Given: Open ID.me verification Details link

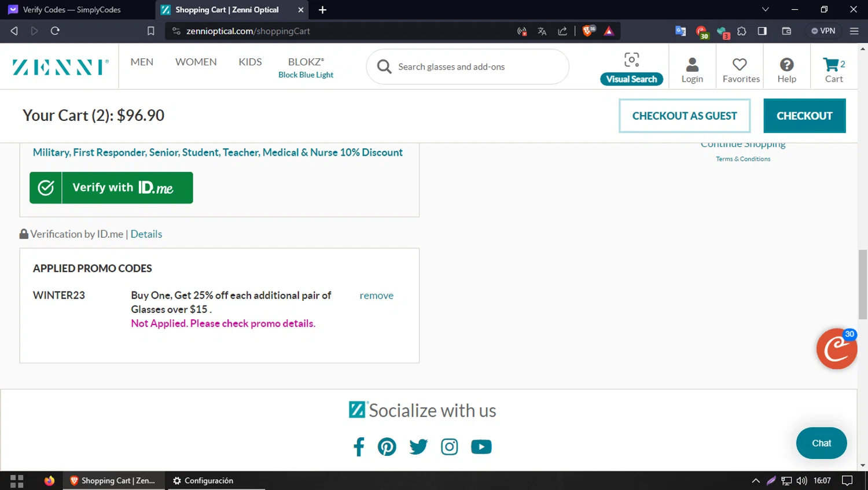Looking at the screenshot, I should (x=146, y=234).
